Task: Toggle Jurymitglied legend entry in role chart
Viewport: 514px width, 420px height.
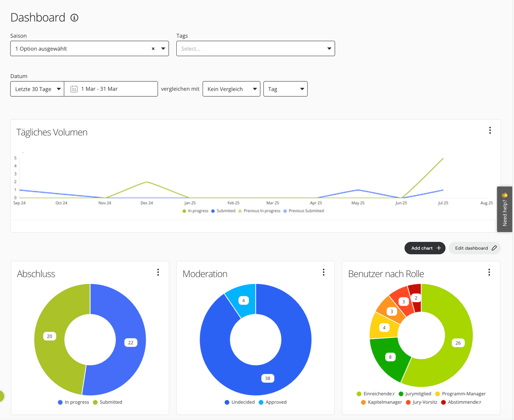Action: tap(415, 394)
